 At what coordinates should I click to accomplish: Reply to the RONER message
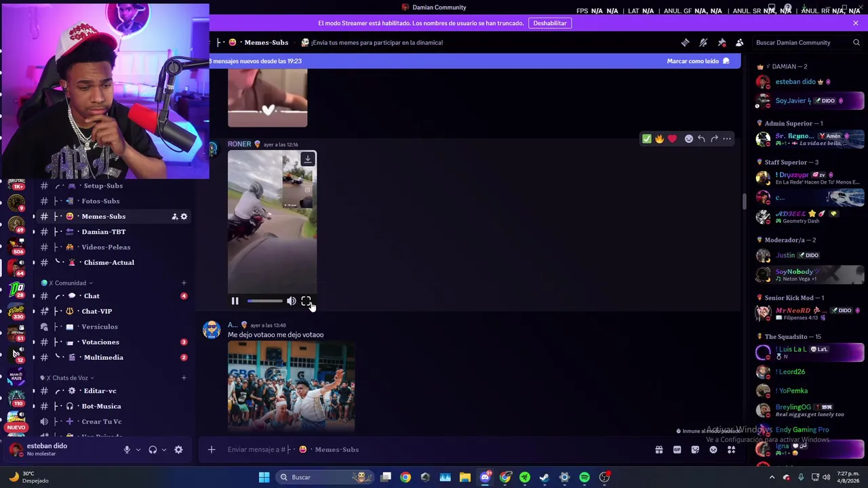tap(701, 139)
